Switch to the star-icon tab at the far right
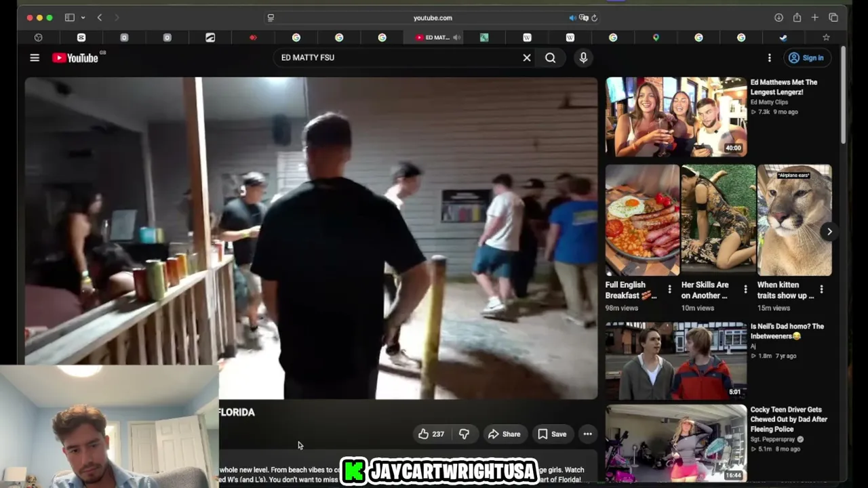868x488 pixels. click(826, 37)
